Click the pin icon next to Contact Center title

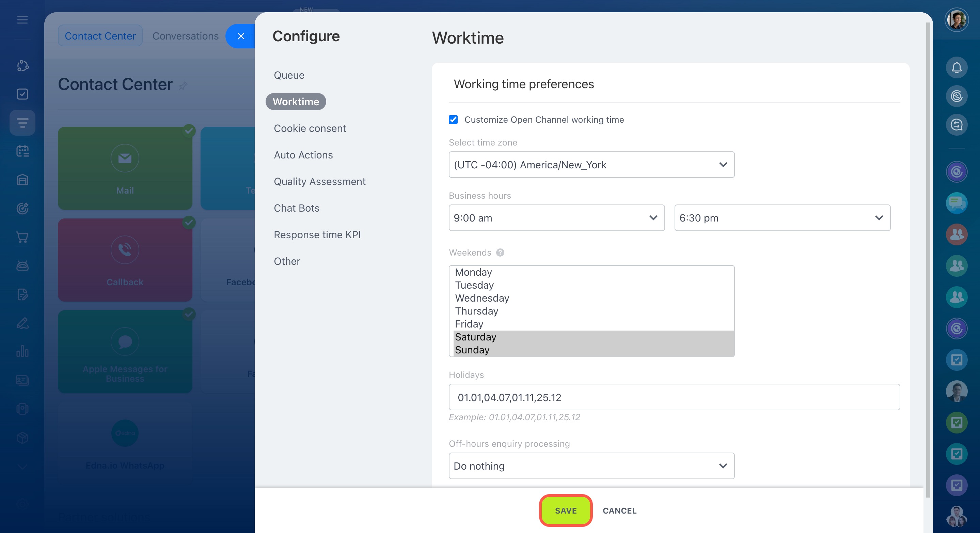pyautogui.click(x=183, y=86)
